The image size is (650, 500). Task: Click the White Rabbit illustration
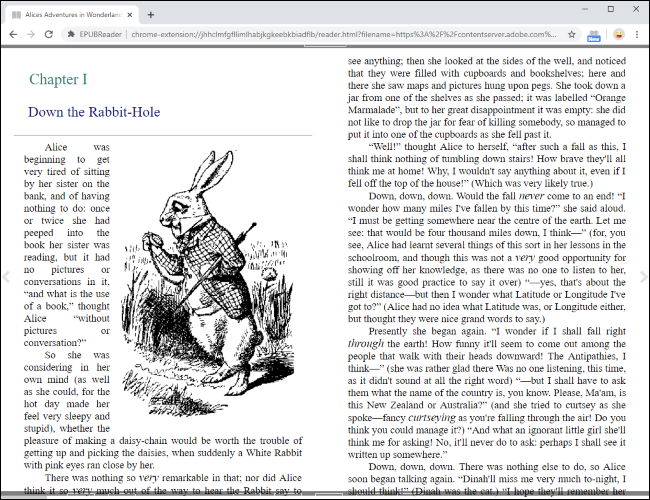tap(208, 283)
